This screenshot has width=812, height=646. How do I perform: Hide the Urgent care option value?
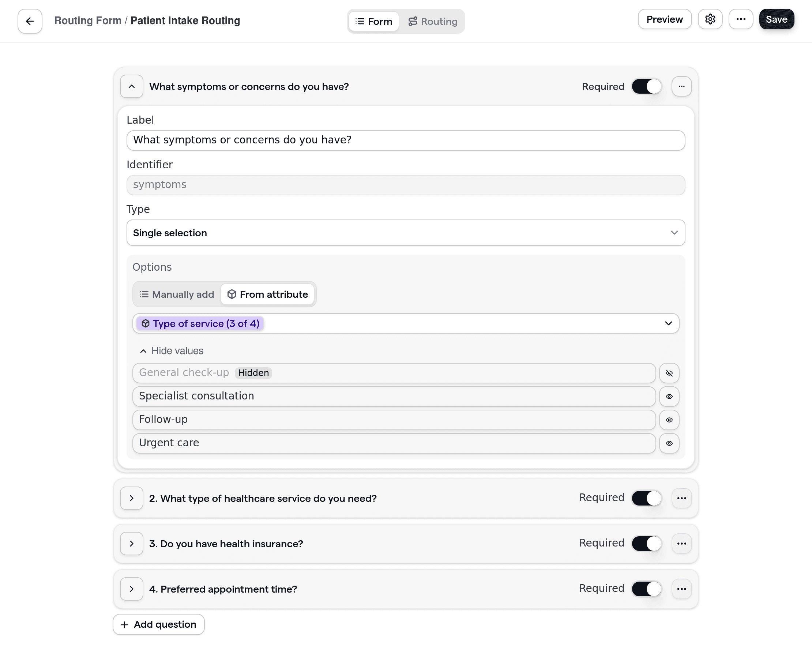pyautogui.click(x=669, y=443)
